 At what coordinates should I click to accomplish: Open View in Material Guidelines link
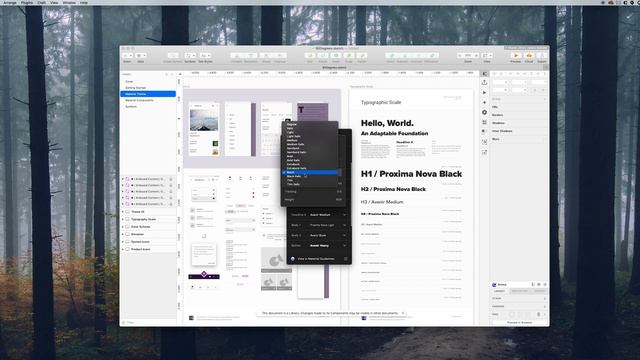coord(316,259)
